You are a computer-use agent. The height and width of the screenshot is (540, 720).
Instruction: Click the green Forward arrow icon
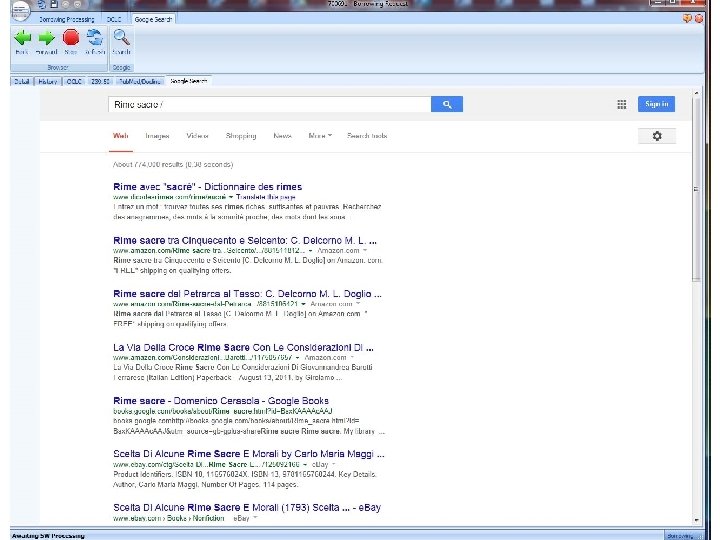click(x=46, y=38)
